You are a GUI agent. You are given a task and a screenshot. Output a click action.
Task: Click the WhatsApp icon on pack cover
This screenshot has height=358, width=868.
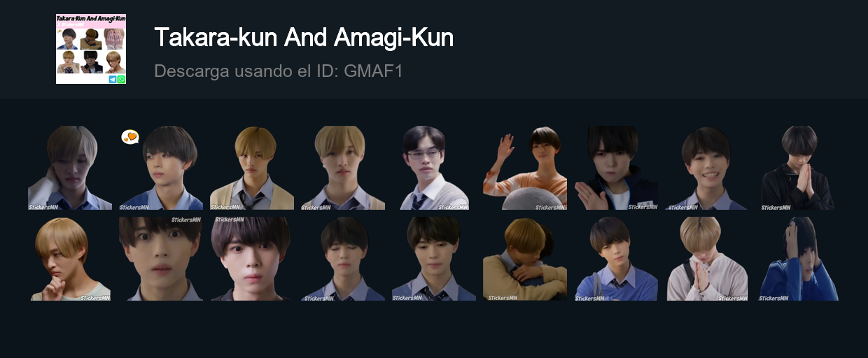122,80
